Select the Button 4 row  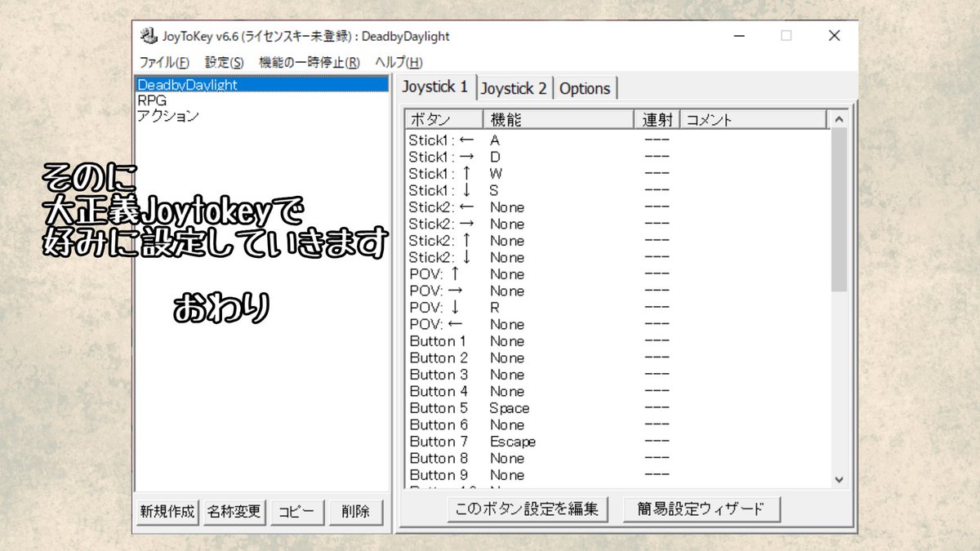point(617,390)
